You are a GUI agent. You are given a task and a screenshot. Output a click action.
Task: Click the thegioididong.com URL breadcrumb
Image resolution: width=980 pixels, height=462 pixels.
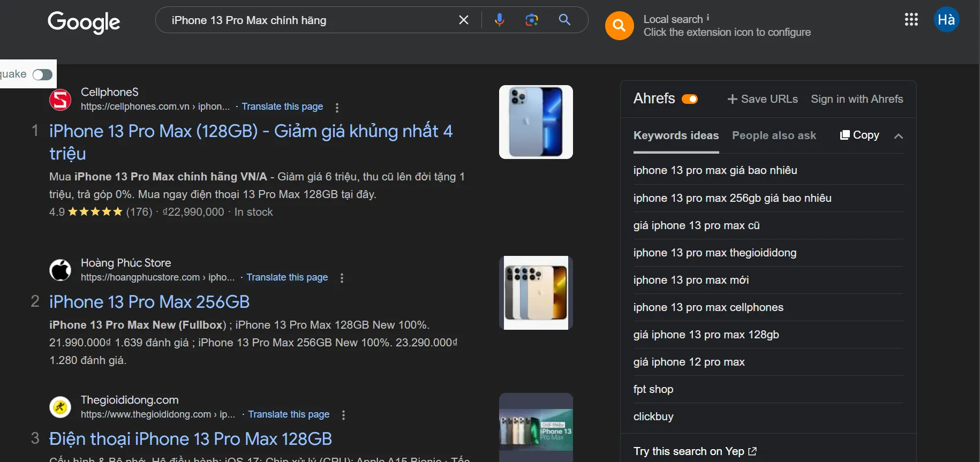157,414
